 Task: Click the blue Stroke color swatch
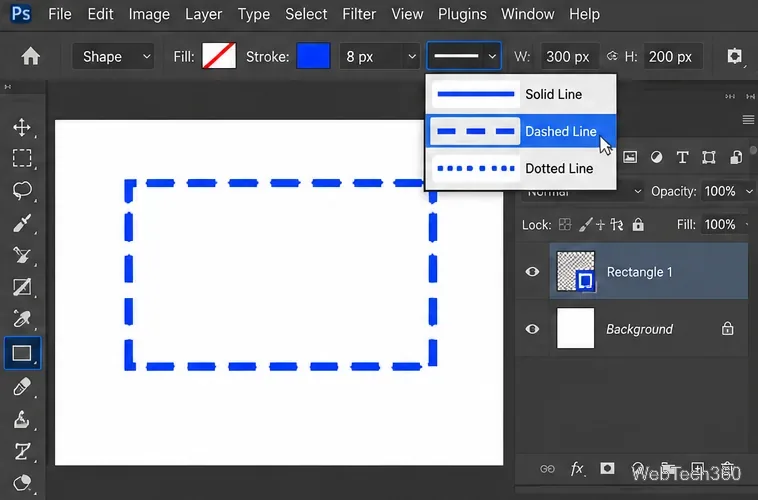tap(313, 56)
